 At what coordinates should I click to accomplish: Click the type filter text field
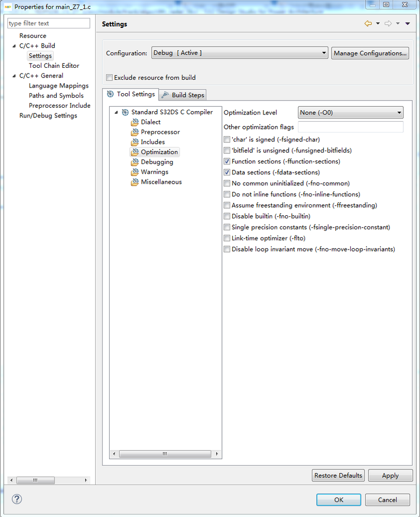[49, 23]
